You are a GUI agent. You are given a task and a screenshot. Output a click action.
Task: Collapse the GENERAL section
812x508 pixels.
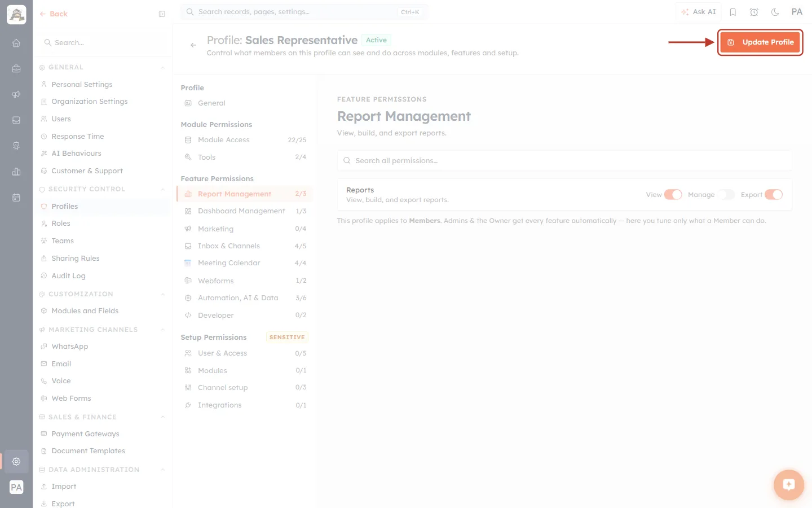point(163,68)
